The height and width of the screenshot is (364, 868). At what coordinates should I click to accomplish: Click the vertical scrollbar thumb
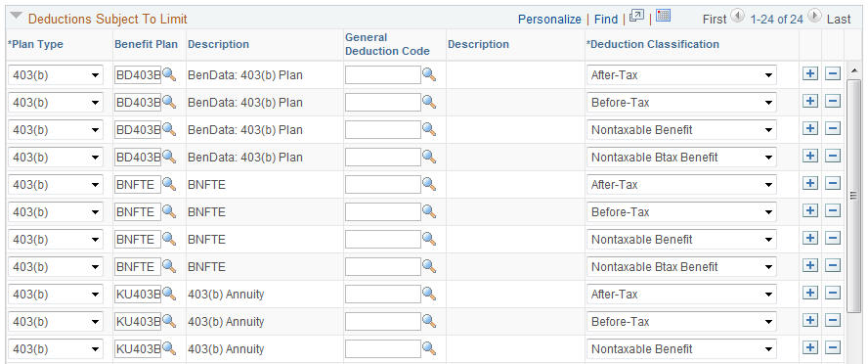853,195
